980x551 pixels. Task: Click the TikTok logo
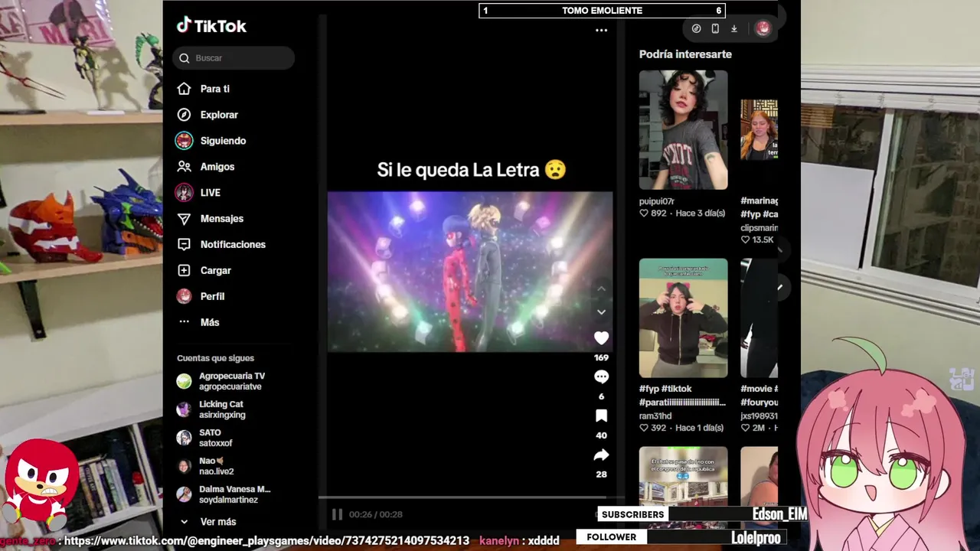pos(211,26)
